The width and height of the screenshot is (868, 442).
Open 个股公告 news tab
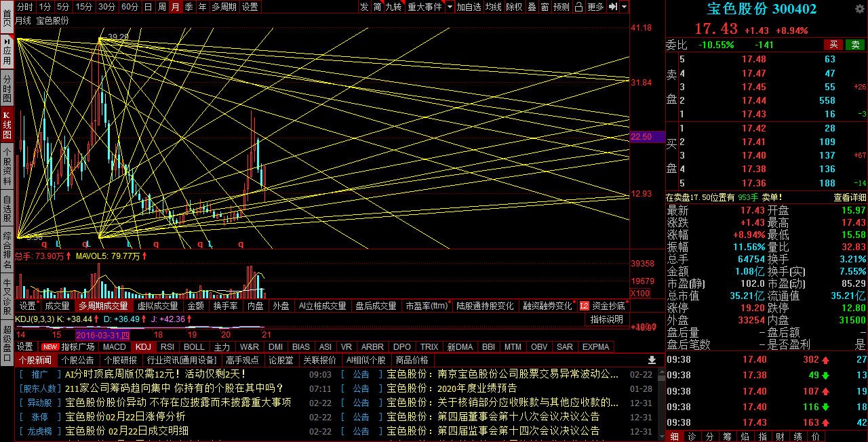[78, 360]
